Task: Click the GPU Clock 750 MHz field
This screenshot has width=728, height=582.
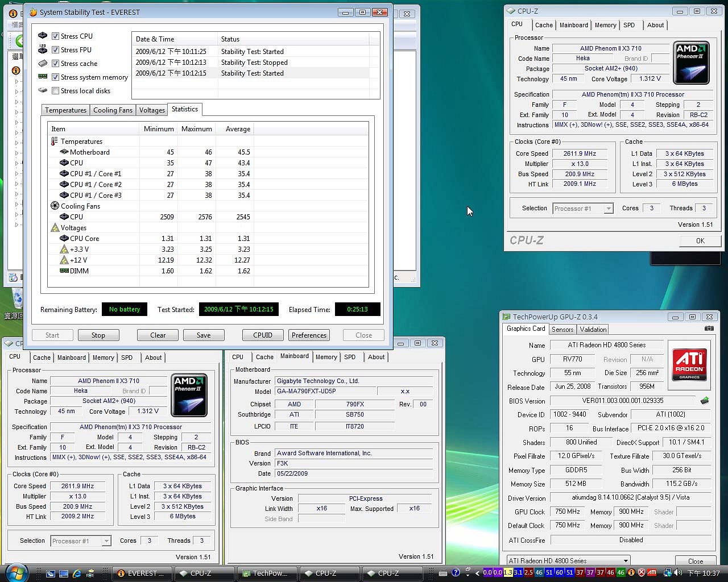Action: pos(568,512)
